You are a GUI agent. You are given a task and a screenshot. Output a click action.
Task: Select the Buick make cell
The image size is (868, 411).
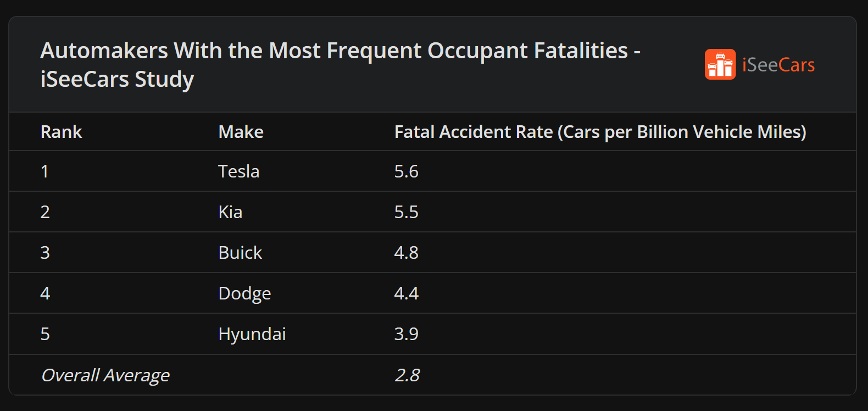click(240, 253)
